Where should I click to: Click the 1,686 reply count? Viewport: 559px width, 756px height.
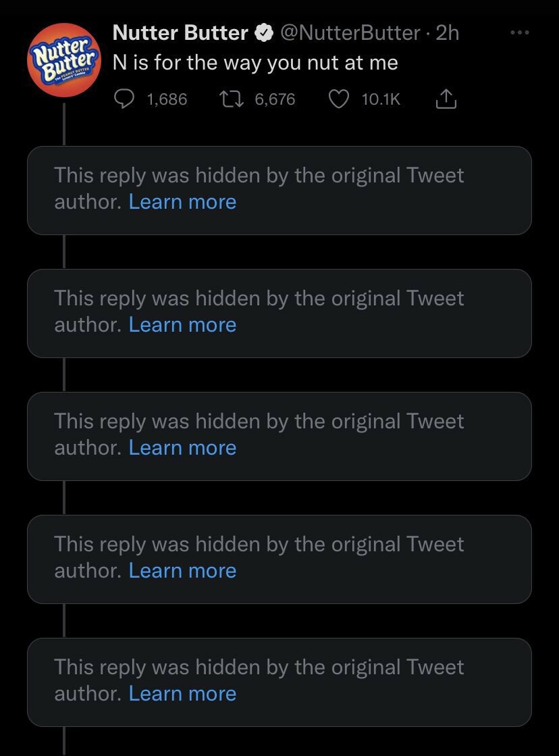(x=167, y=99)
